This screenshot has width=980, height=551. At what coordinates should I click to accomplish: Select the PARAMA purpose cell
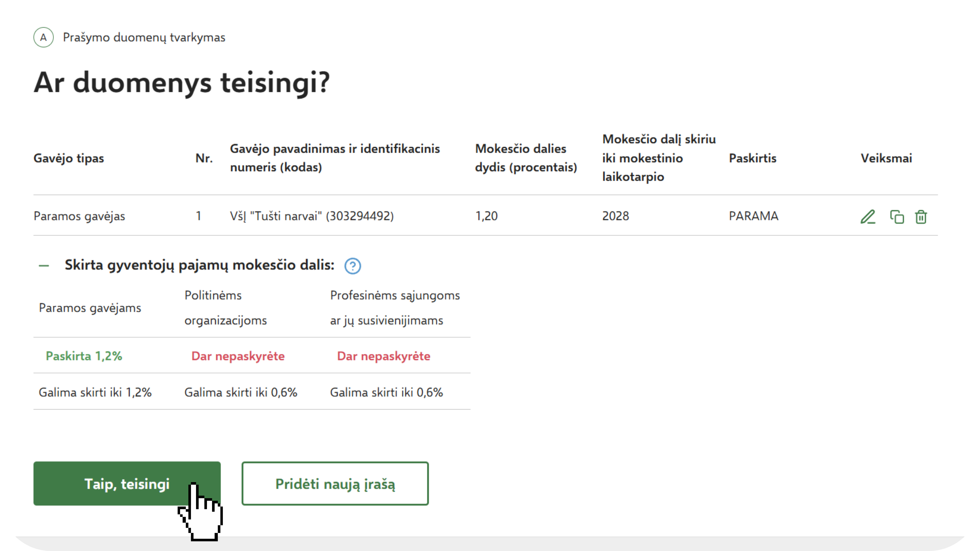coord(753,216)
